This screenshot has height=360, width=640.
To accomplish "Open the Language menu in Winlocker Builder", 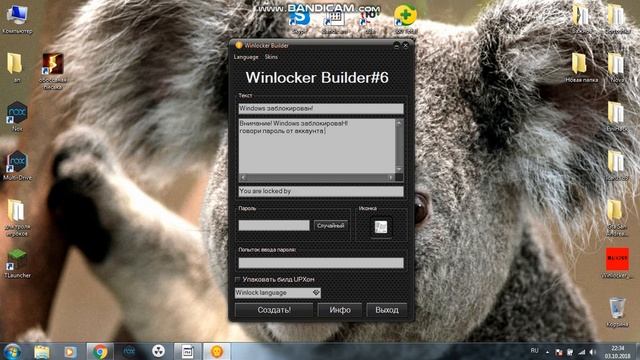I will click(x=246, y=57).
